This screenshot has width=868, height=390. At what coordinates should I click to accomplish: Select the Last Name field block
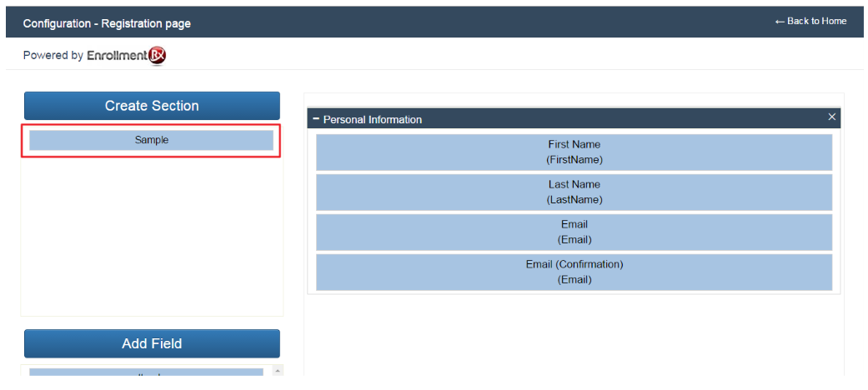click(574, 192)
